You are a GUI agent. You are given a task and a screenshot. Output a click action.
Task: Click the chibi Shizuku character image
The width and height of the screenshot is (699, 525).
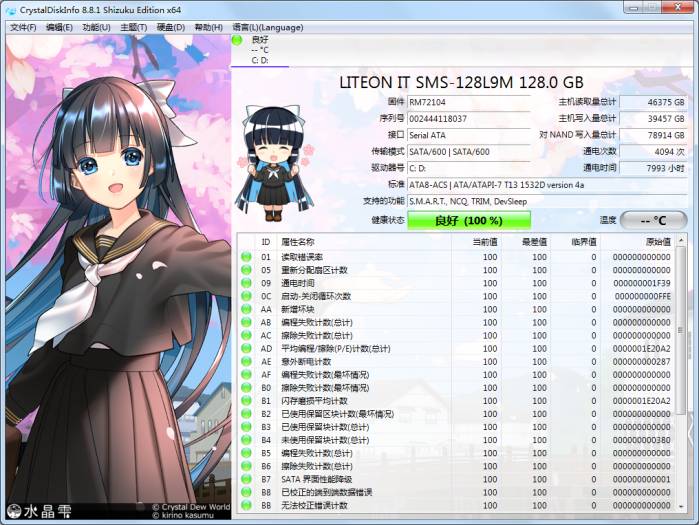tap(275, 163)
